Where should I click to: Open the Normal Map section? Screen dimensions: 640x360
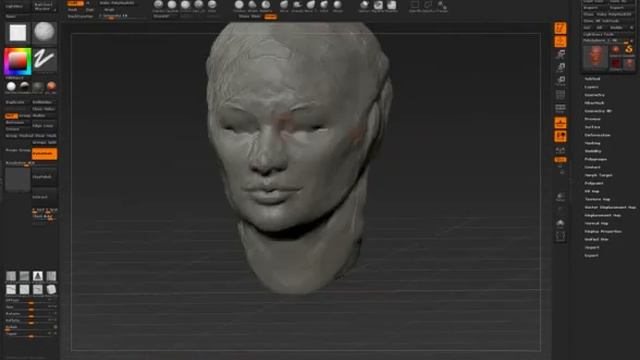(x=596, y=223)
